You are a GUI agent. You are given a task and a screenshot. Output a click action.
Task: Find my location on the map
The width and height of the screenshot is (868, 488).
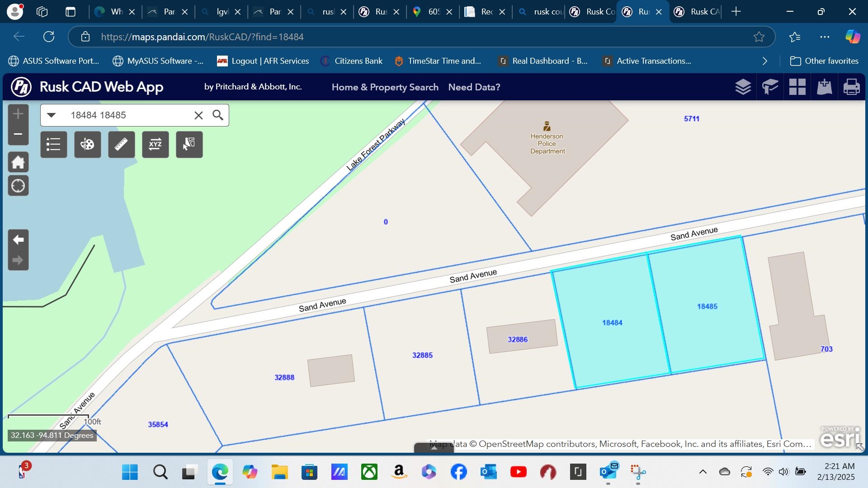(x=18, y=186)
